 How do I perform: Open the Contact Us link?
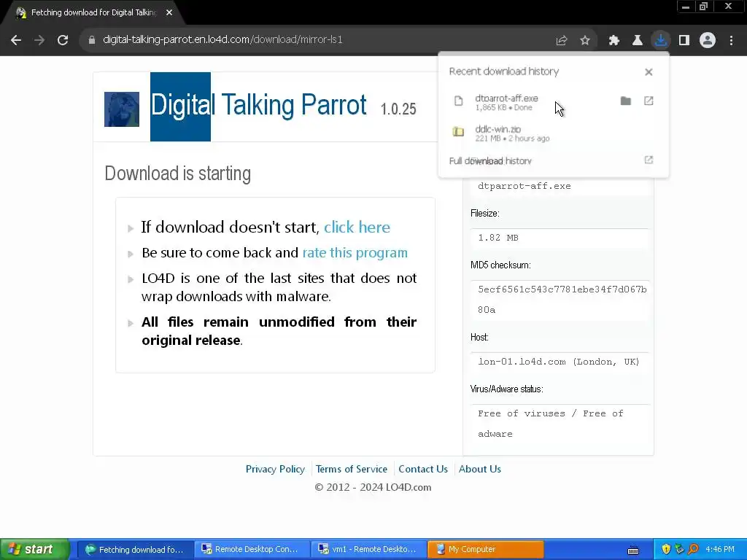pos(423,469)
